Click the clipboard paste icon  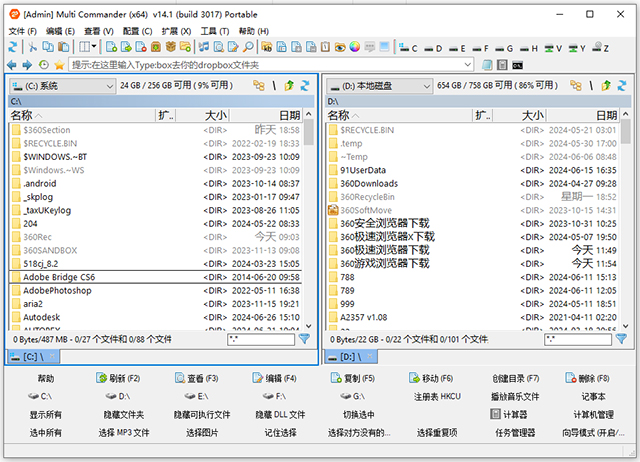tap(63, 47)
